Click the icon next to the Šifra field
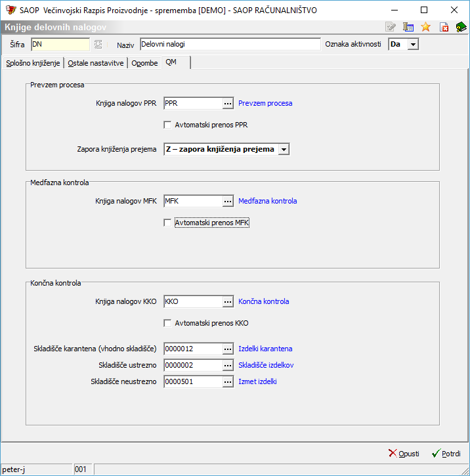This screenshot has width=470, height=476. 98,45
